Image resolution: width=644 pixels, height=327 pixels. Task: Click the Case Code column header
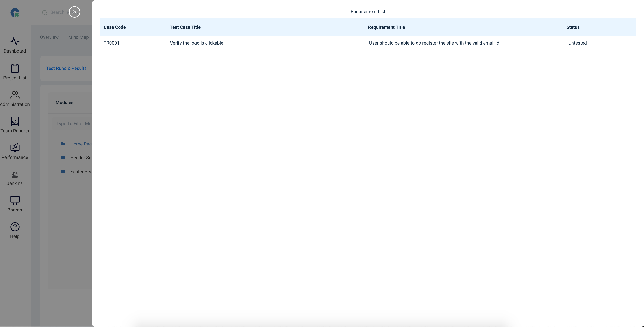coord(115,27)
